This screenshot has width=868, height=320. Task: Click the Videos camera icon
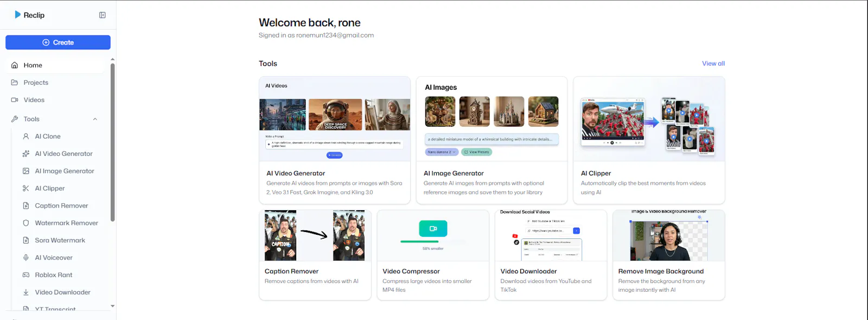[15, 100]
